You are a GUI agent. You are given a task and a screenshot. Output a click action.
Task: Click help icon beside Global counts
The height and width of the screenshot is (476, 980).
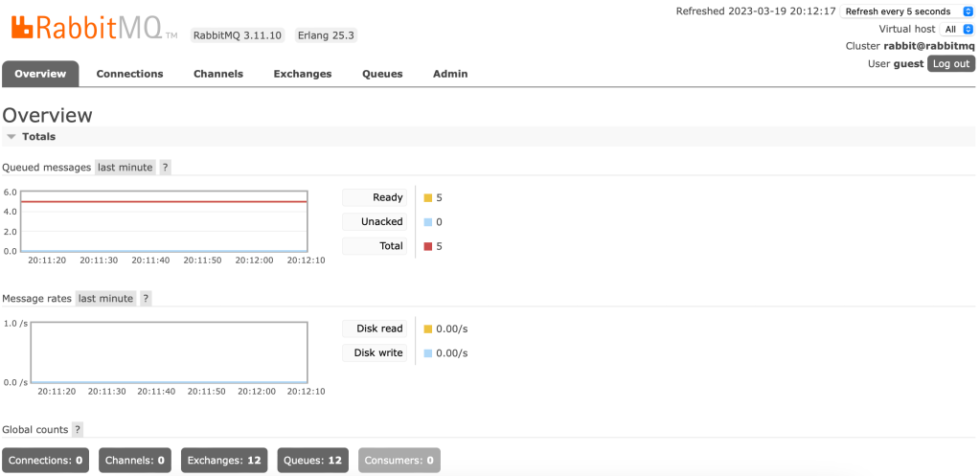click(x=78, y=429)
